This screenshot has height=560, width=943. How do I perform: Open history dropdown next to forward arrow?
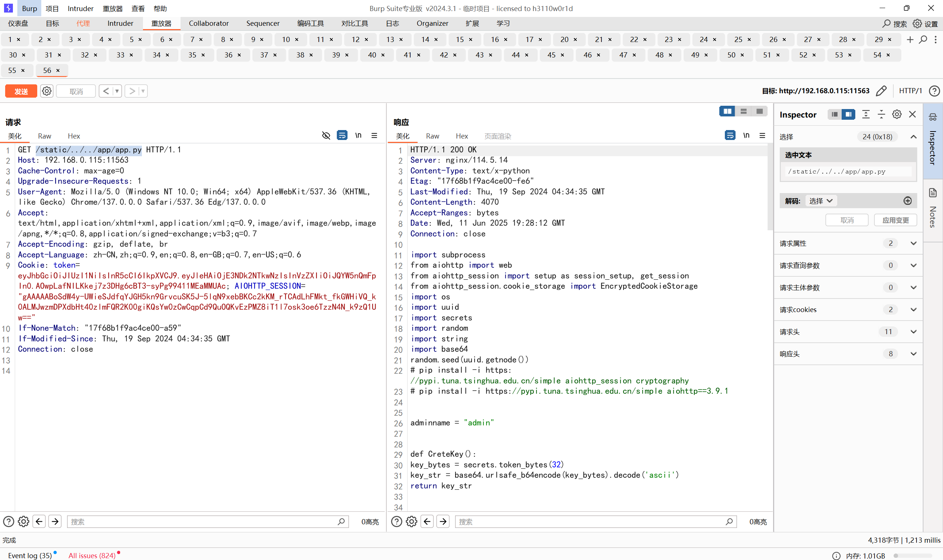[x=143, y=91]
